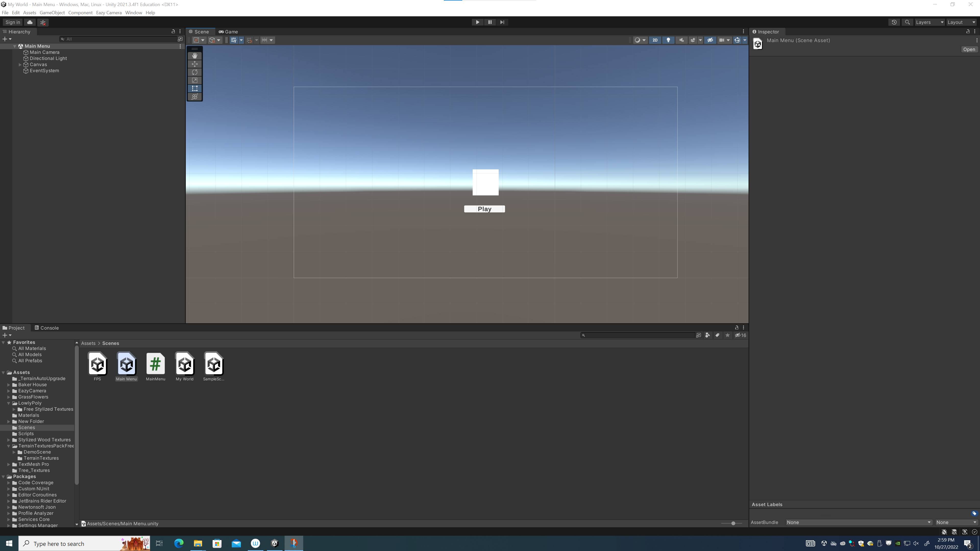Switch to the Console tab
This screenshot has width=980, height=551.
click(x=47, y=328)
